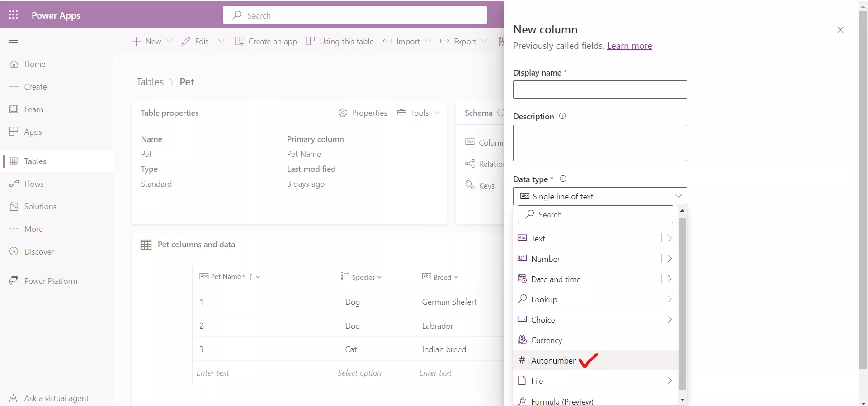
Task: Open table Properties with gear icon
Action: (363, 113)
